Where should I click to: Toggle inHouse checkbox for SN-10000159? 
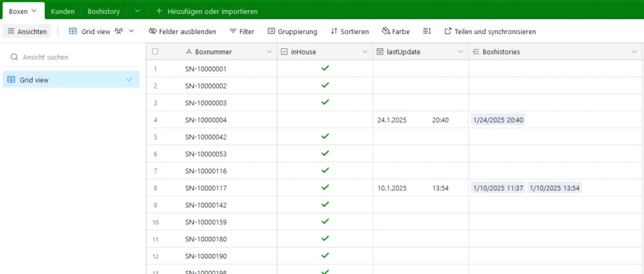click(x=325, y=221)
